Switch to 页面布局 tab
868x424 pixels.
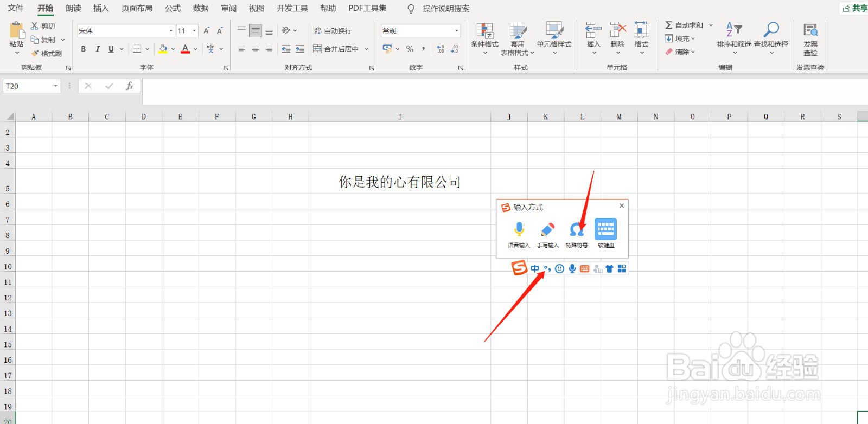click(x=137, y=8)
